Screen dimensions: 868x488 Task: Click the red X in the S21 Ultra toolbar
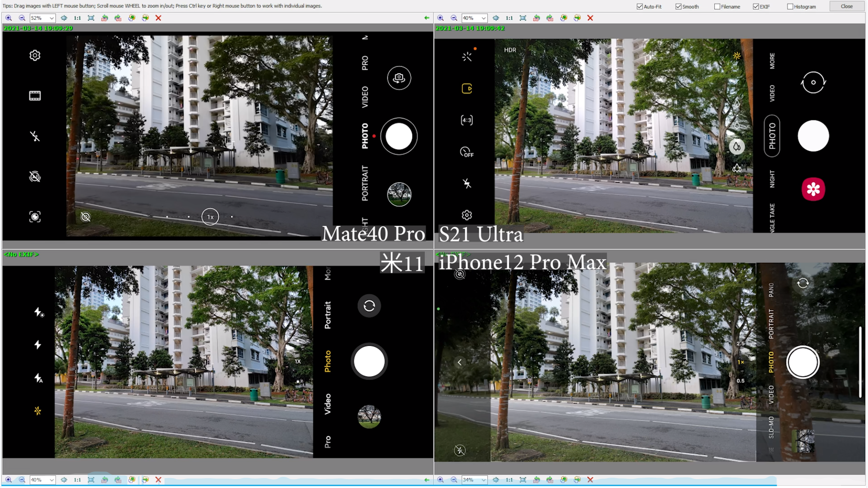point(590,18)
